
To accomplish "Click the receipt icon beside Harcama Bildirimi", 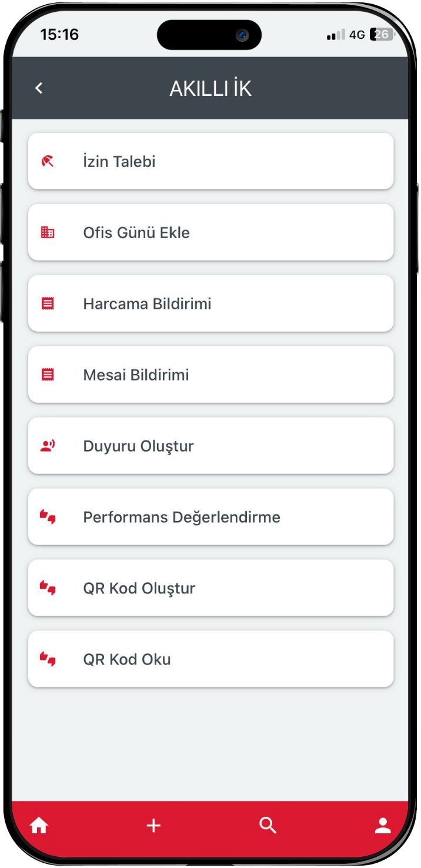I will tap(48, 303).
